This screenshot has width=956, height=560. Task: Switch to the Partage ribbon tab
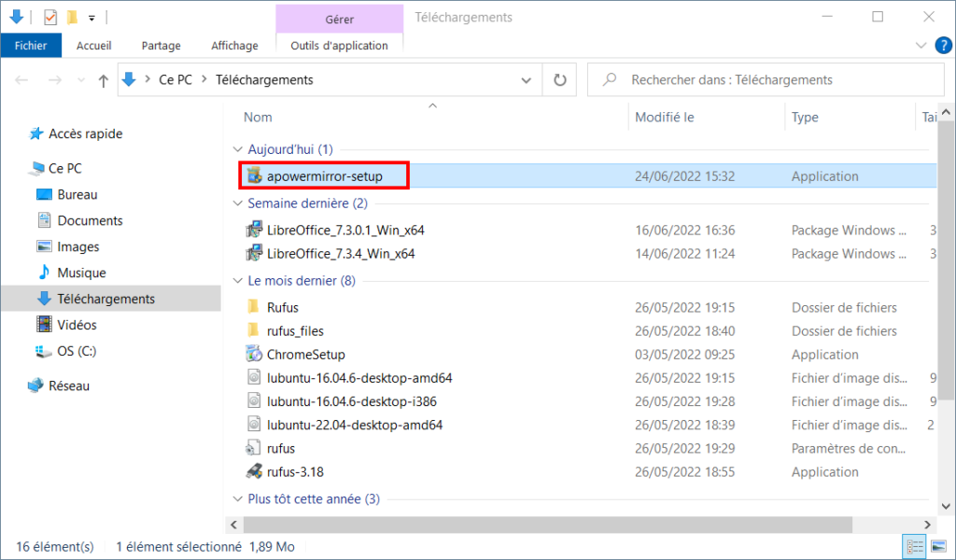161,46
